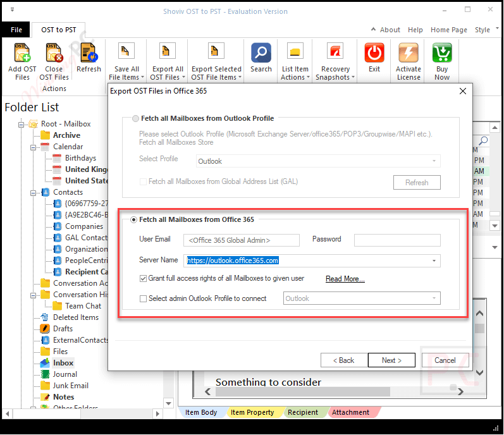The height and width of the screenshot is (435, 504).
Task: Click the Activate License icon
Action: point(409,53)
